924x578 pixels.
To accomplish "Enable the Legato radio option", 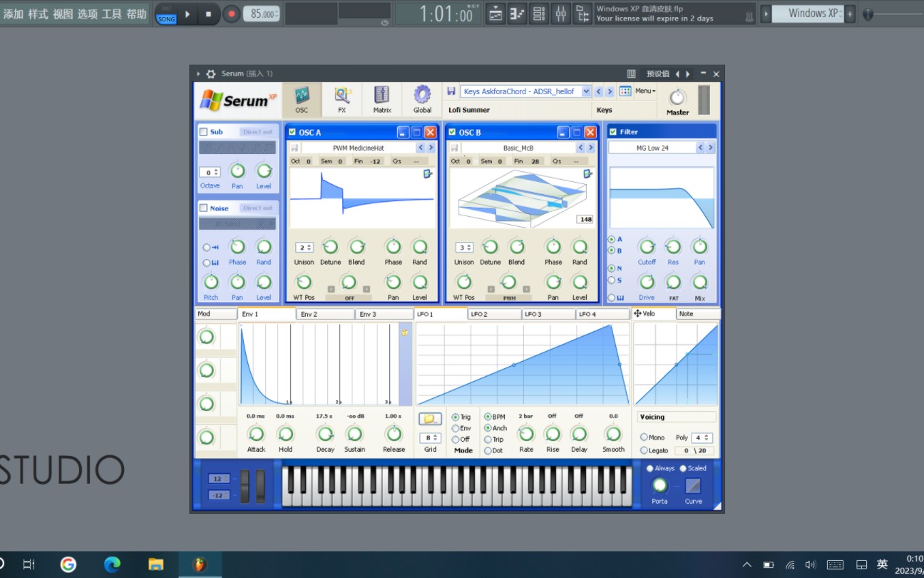I will click(644, 450).
